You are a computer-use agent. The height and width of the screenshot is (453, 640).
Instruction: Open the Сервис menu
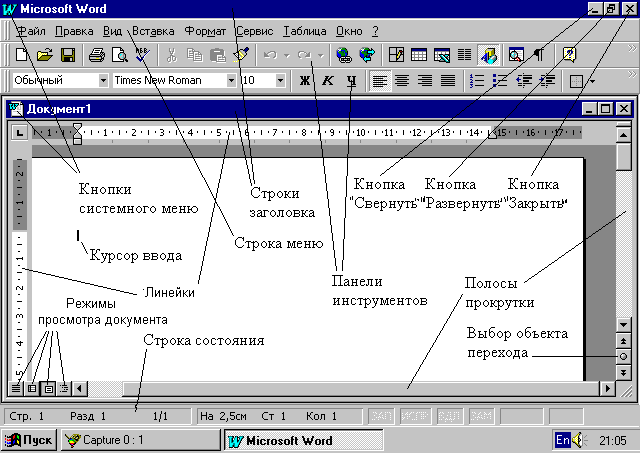[254, 31]
